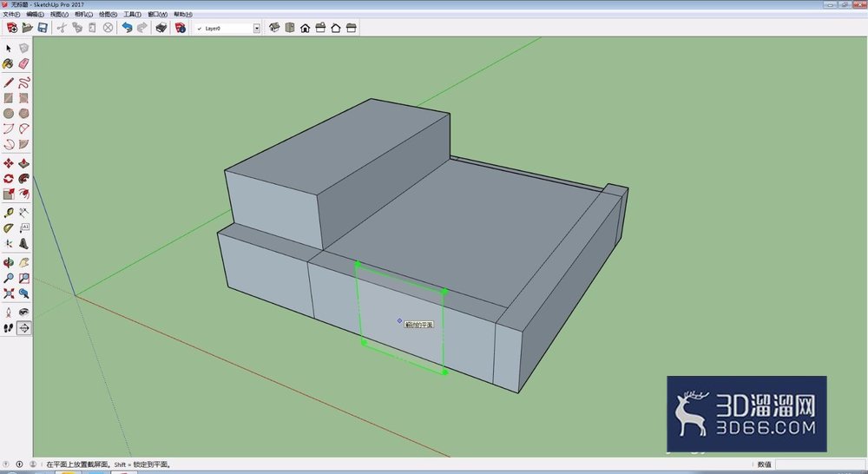This screenshot has width=868, height=474.
Task: Click the Paste toolbar icon
Action: 93,28
